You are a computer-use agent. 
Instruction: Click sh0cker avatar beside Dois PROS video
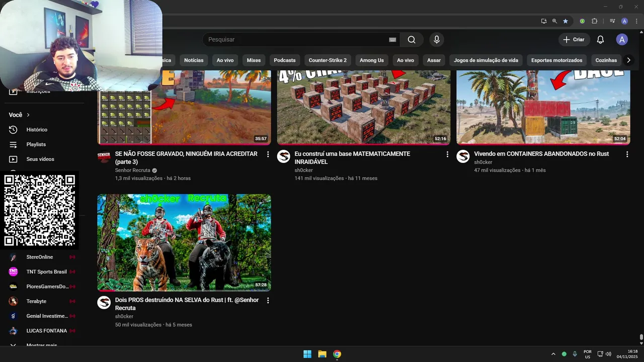click(104, 302)
